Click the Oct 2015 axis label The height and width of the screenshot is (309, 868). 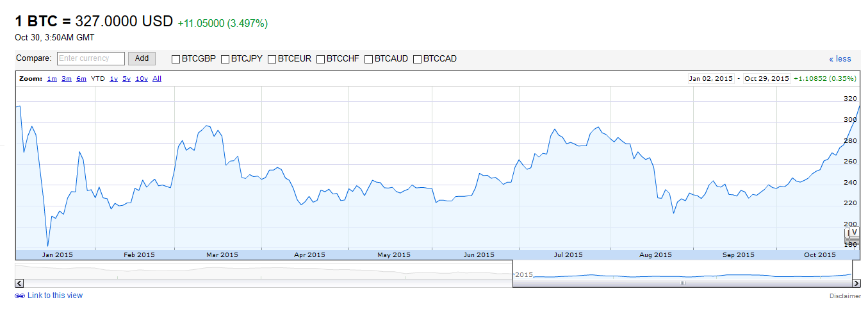tap(820, 255)
